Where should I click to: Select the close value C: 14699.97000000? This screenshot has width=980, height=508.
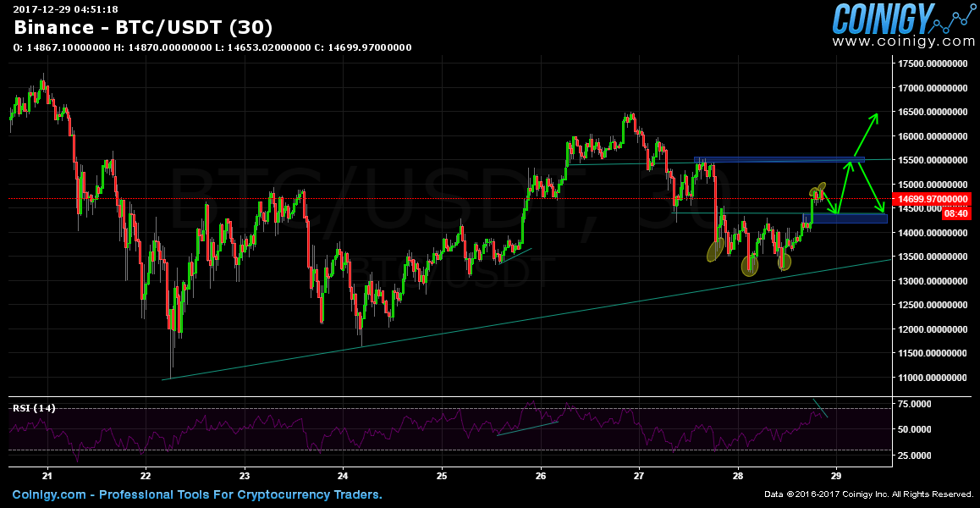click(362, 47)
